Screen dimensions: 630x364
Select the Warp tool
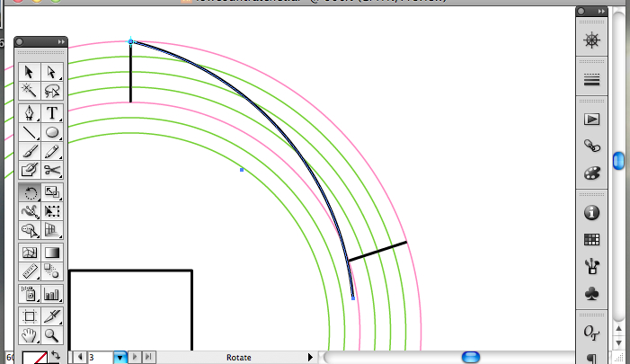pyautogui.click(x=29, y=211)
